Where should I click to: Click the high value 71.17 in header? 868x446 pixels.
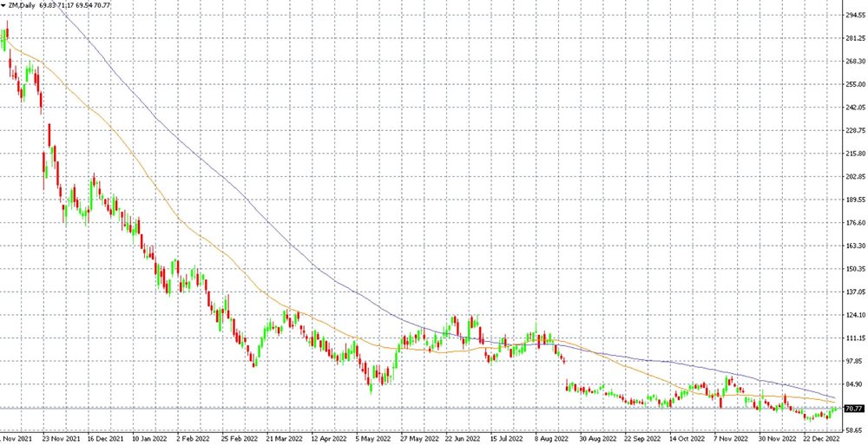coord(65,4)
